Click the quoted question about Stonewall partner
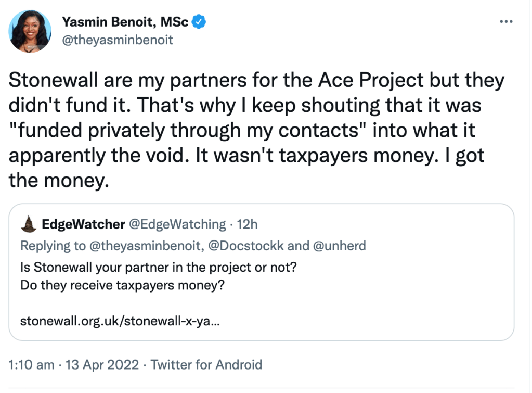This screenshot has height=393, width=532. click(x=161, y=268)
